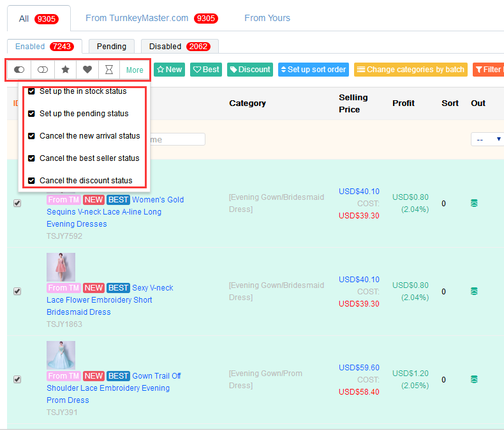
Task: Uncheck 'Set up the in stock status'
Action: point(31,91)
